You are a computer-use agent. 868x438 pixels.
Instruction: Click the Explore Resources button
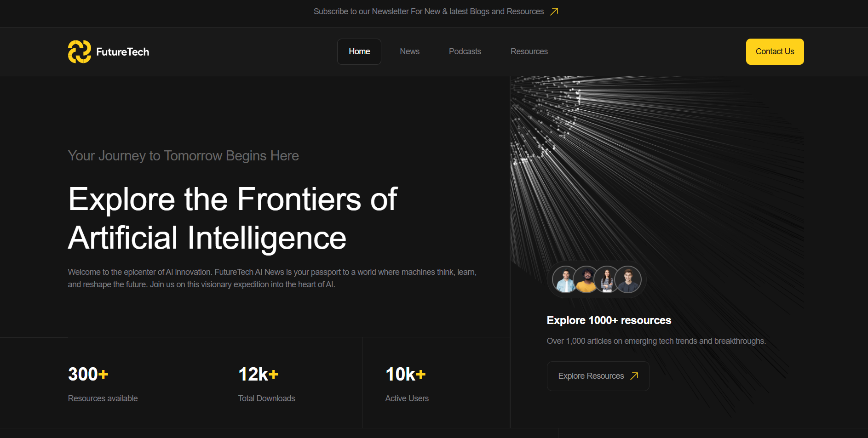[x=598, y=376]
